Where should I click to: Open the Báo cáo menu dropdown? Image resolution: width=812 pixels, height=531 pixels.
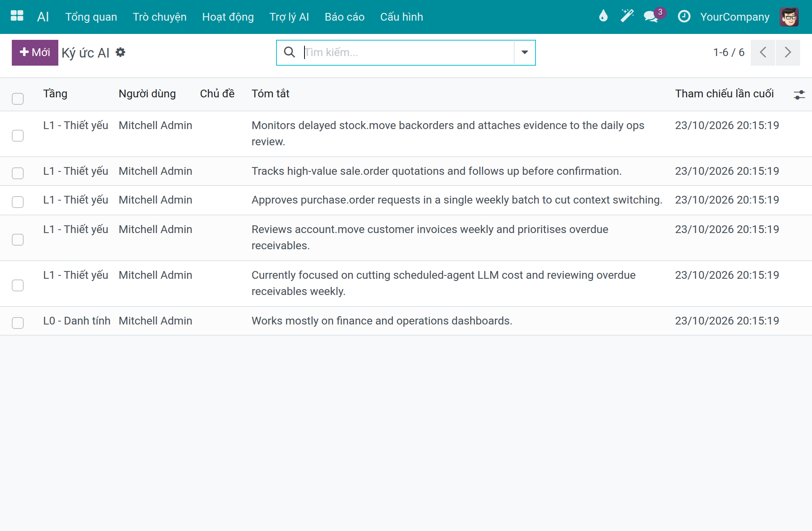pyautogui.click(x=344, y=17)
